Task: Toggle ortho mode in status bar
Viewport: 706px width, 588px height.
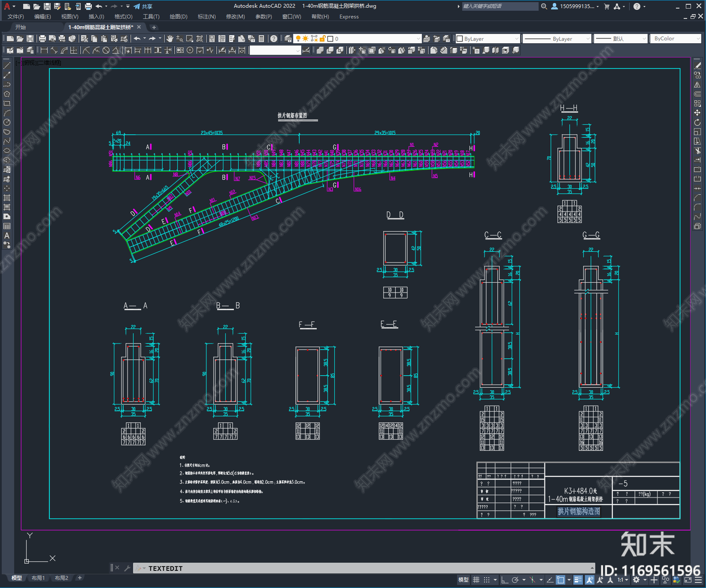Action: [x=505, y=580]
